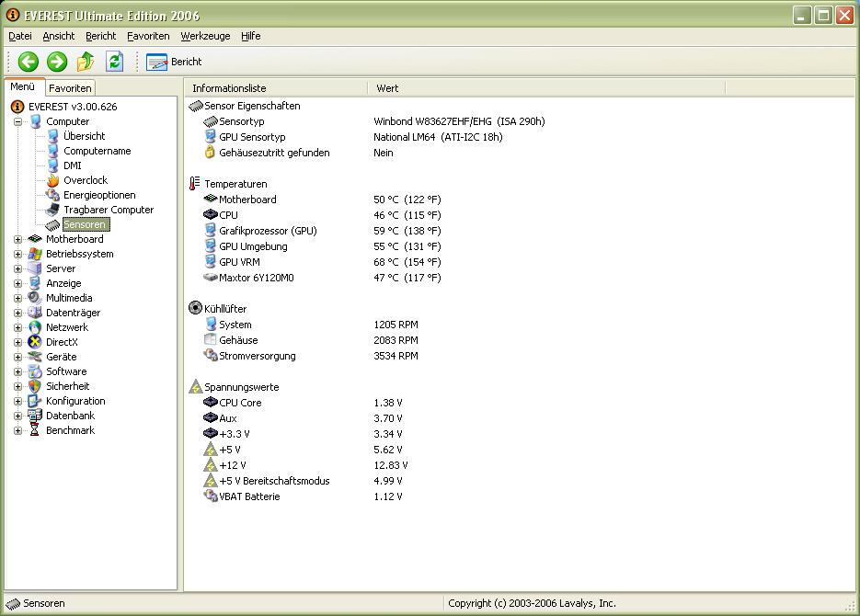860x616 pixels.
Task: Click the Datenträger drive icon
Action: pos(35,313)
